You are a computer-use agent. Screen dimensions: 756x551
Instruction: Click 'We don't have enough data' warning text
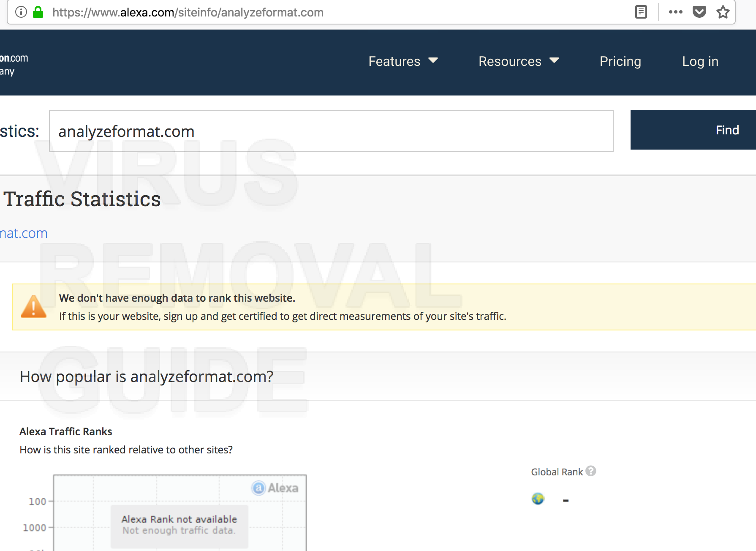177,298
